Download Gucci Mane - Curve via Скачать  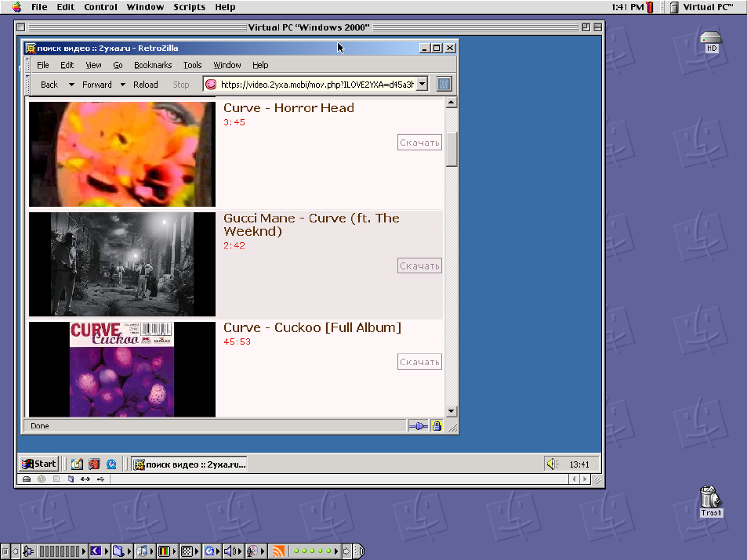(419, 266)
